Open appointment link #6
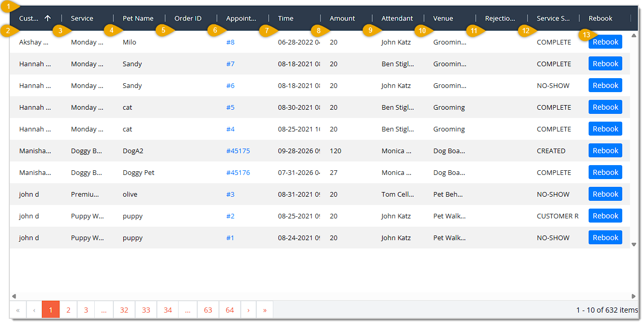Screen dimensions: 644x324 click(230, 85)
